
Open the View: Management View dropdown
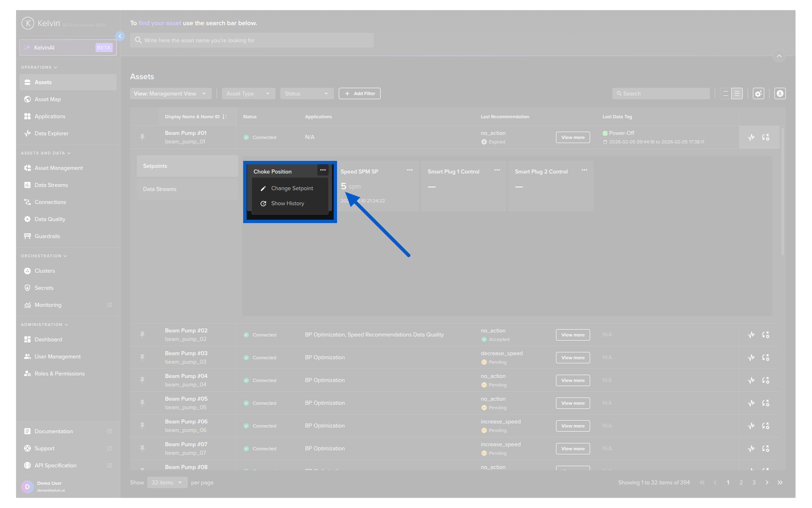pyautogui.click(x=170, y=94)
